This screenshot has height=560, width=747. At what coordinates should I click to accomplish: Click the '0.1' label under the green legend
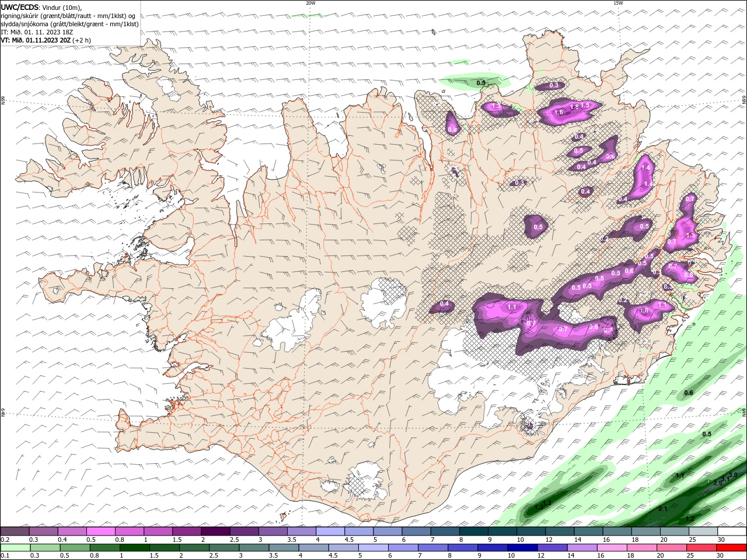pyautogui.click(x=5, y=556)
